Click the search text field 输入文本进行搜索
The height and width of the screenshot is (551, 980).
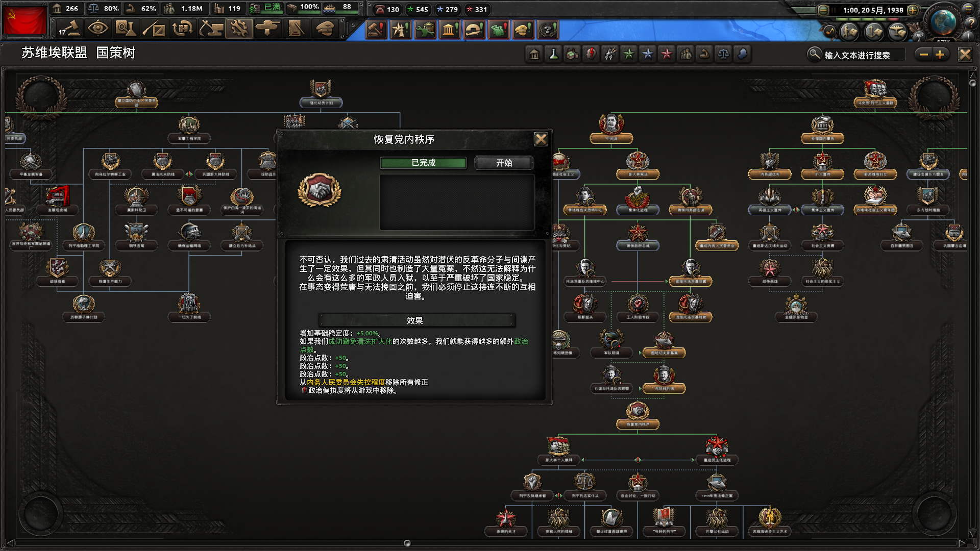[x=864, y=55]
